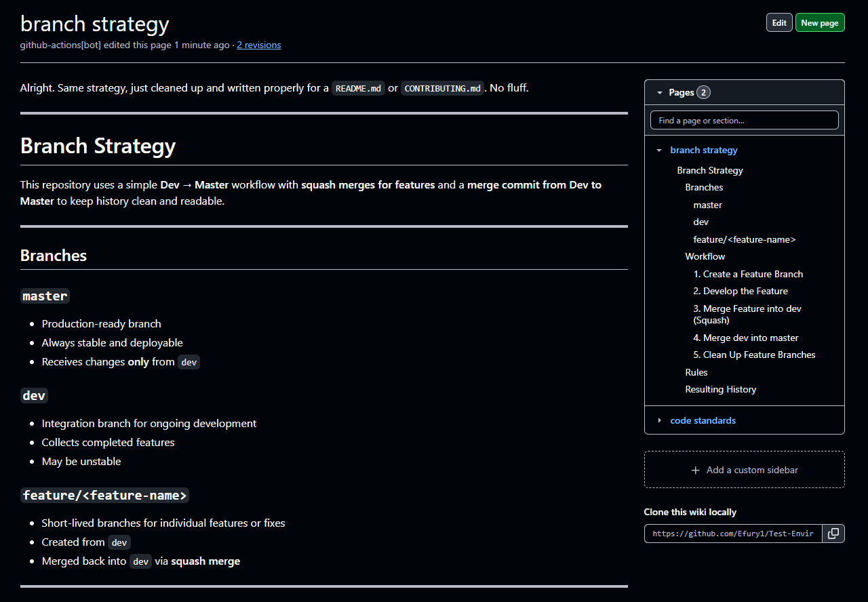
Task: Click 'Integration branch for ongoing development' bullet
Action: coord(149,424)
